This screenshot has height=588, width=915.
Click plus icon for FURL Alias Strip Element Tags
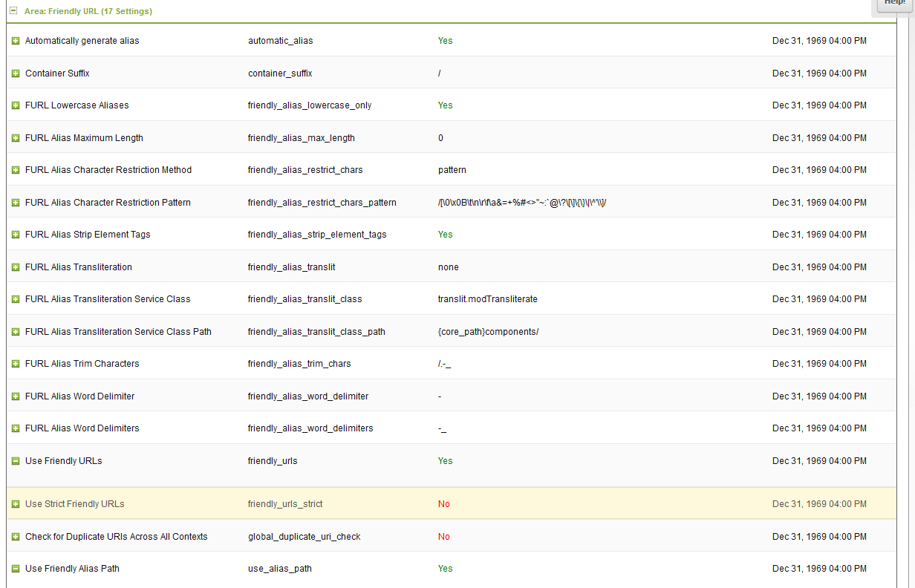(x=16, y=235)
